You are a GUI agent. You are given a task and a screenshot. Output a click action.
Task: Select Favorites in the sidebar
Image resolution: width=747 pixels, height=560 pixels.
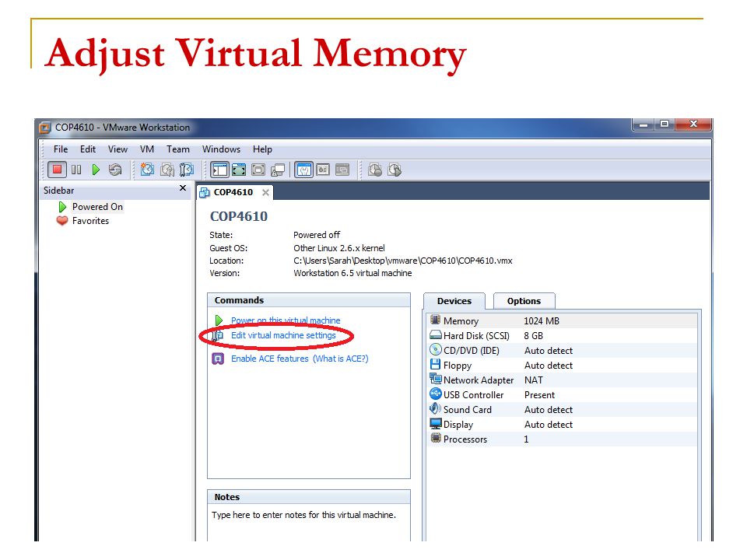pos(90,221)
